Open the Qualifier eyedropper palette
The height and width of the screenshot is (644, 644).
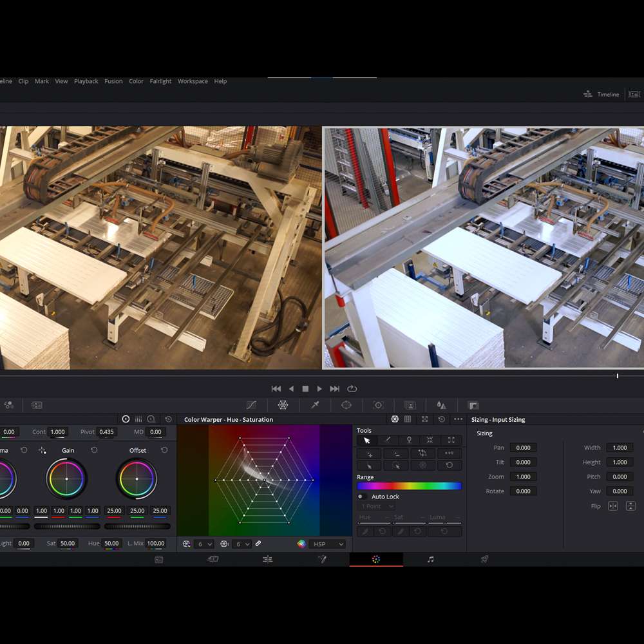(315, 405)
